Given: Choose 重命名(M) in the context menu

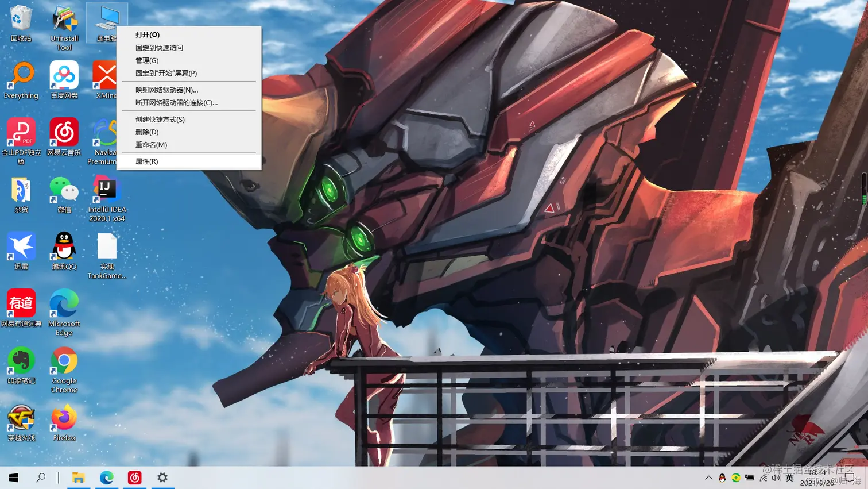Looking at the screenshot, I should [x=189, y=144].
